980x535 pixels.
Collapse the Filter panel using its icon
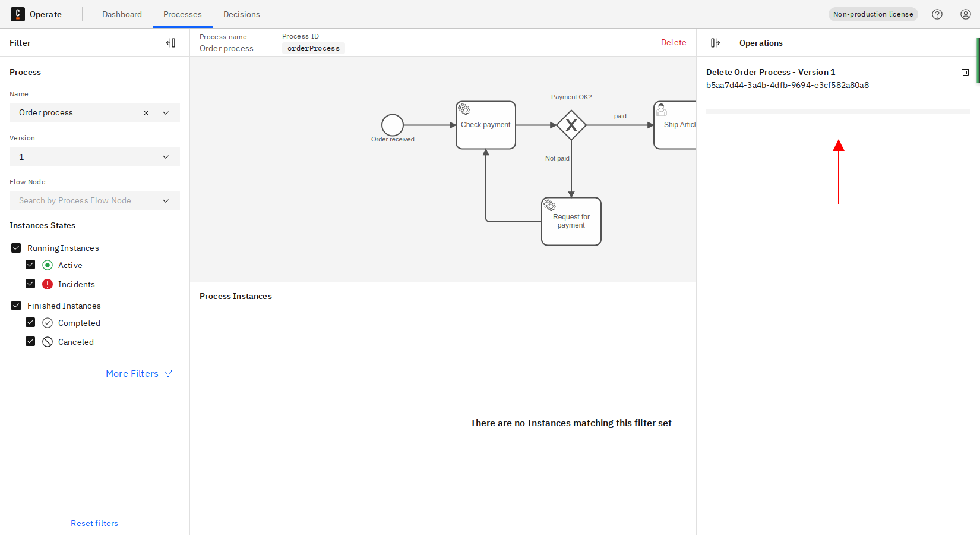click(170, 43)
